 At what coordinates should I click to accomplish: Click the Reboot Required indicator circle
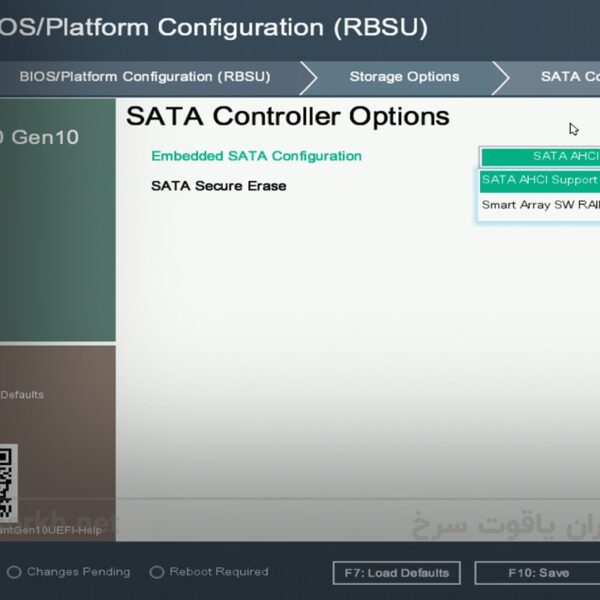coord(156,573)
